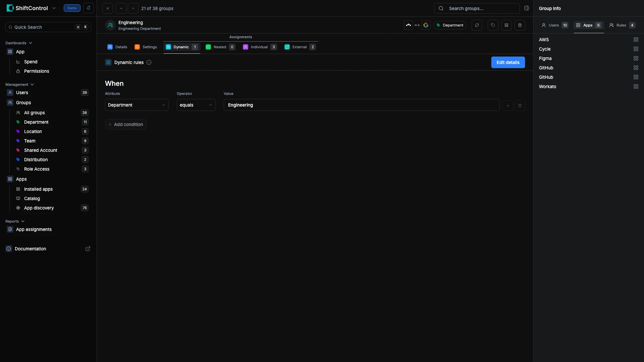Open the AWS app grid icon
This screenshot has width=644, height=362.
[x=636, y=40]
